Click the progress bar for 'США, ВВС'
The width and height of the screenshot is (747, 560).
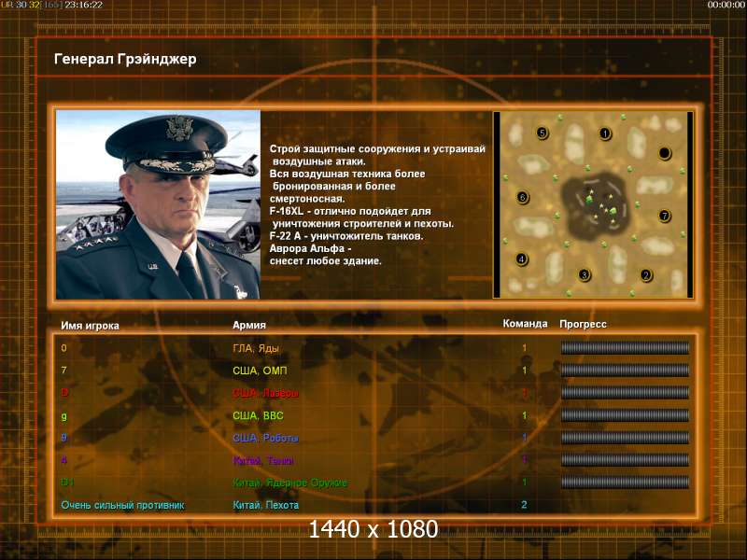625,415
